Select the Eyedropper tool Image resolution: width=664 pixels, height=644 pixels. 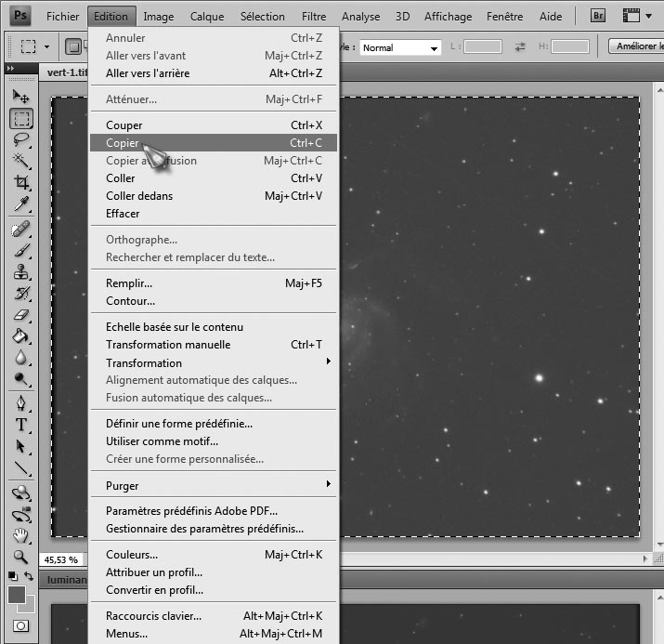[x=20, y=204]
